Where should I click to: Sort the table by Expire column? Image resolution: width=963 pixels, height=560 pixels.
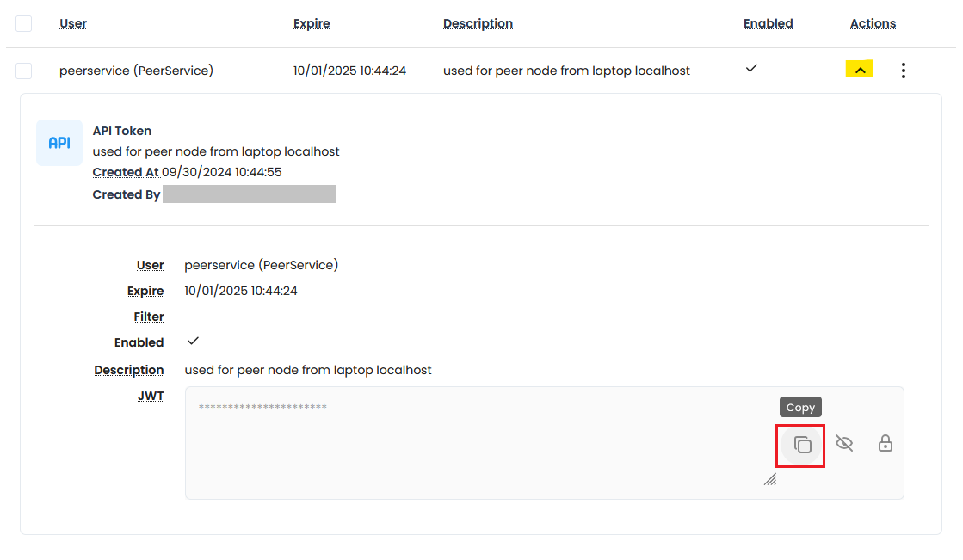[312, 23]
